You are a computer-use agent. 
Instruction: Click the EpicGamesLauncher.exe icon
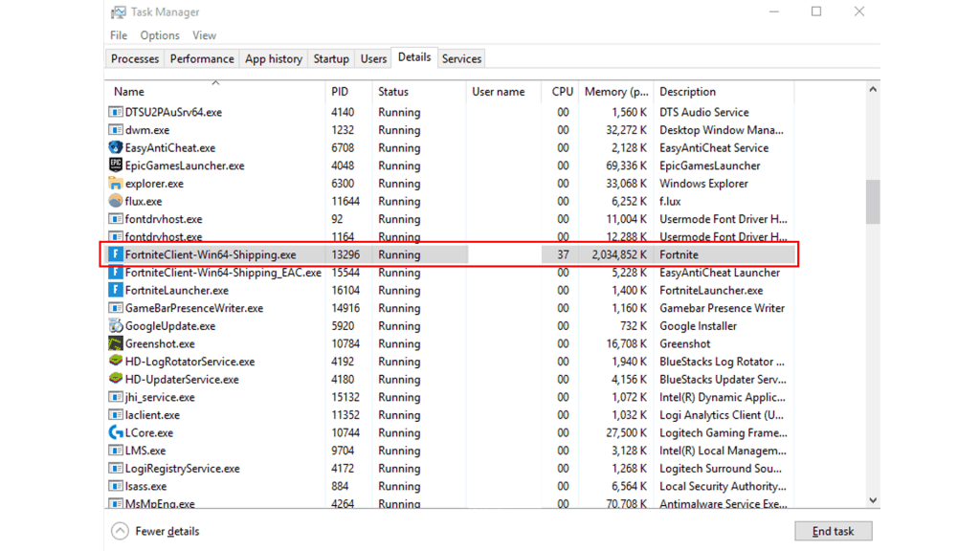click(116, 165)
